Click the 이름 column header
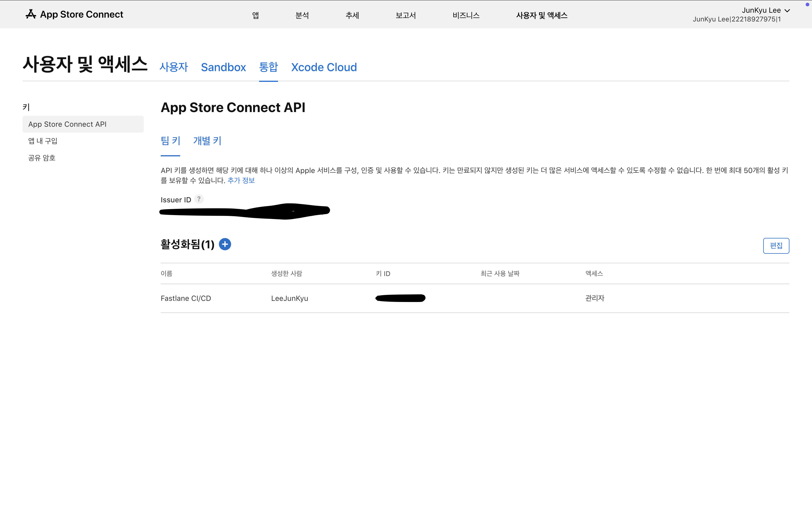Screen dimensions: 812x508 166,273
